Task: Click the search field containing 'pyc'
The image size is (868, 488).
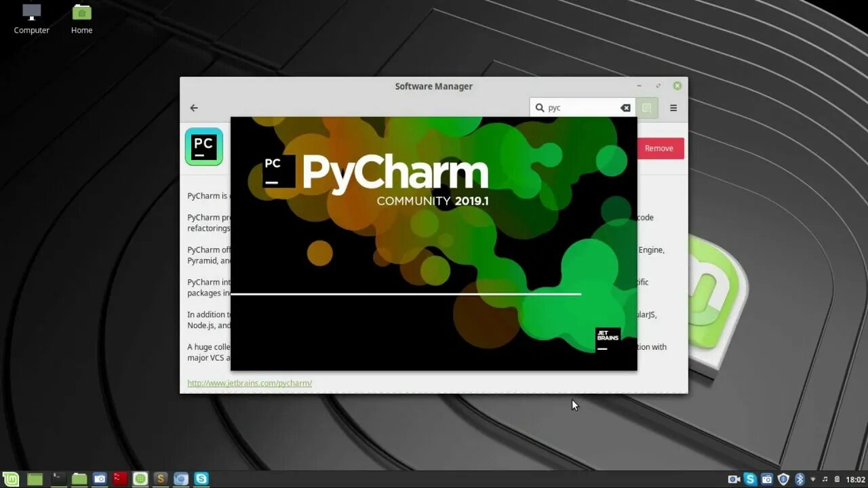Action: pyautogui.click(x=583, y=108)
